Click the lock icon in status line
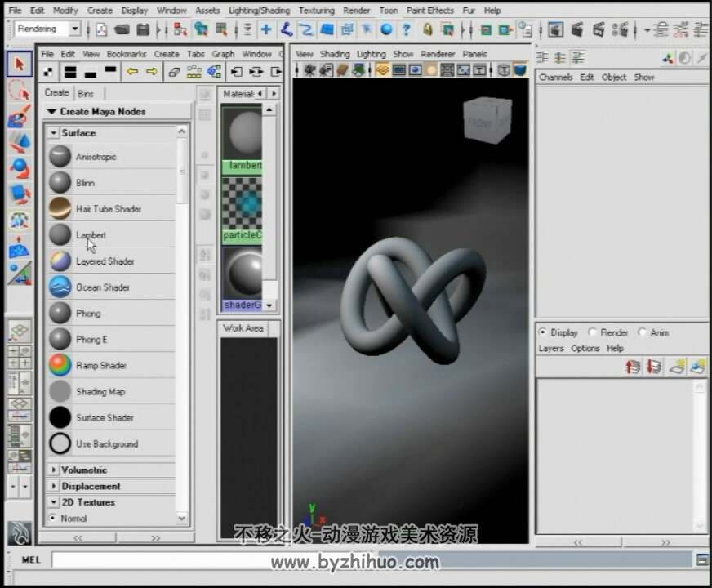 [x=427, y=29]
